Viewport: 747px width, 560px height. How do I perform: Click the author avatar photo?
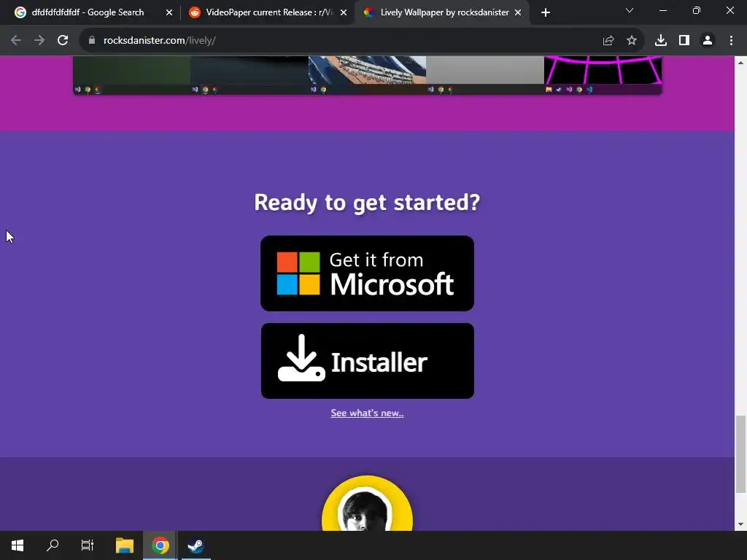367,503
